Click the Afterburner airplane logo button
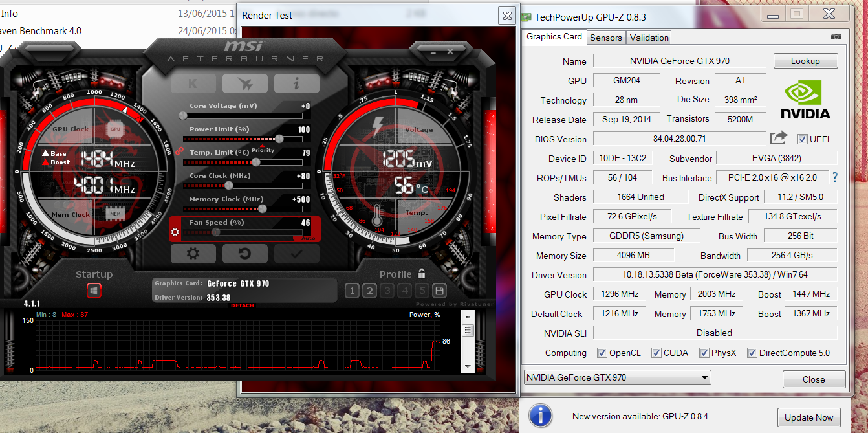Image resolution: width=868 pixels, height=433 pixels. [244, 83]
